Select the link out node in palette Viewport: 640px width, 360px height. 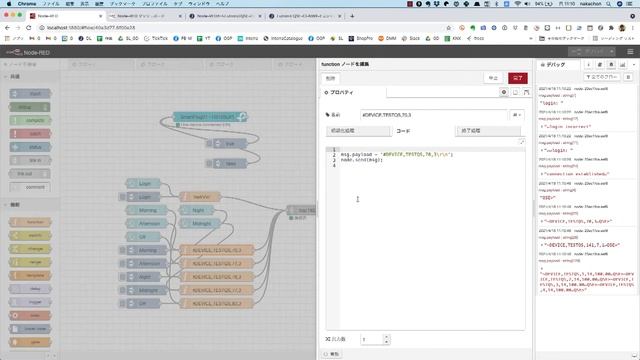coord(30,173)
